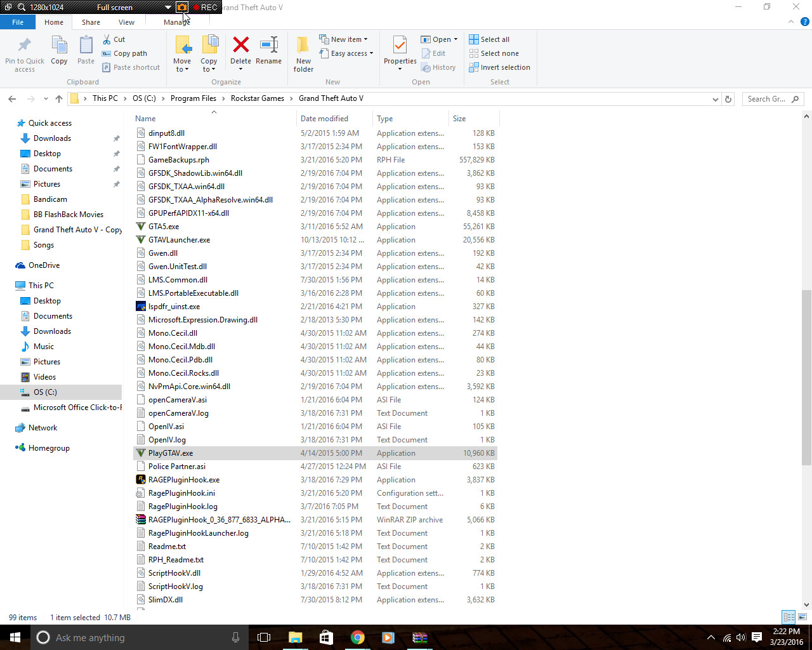Image resolution: width=812 pixels, height=650 pixels.
Task: Switch to the Share ribbon tab
Action: (x=91, y=22)
